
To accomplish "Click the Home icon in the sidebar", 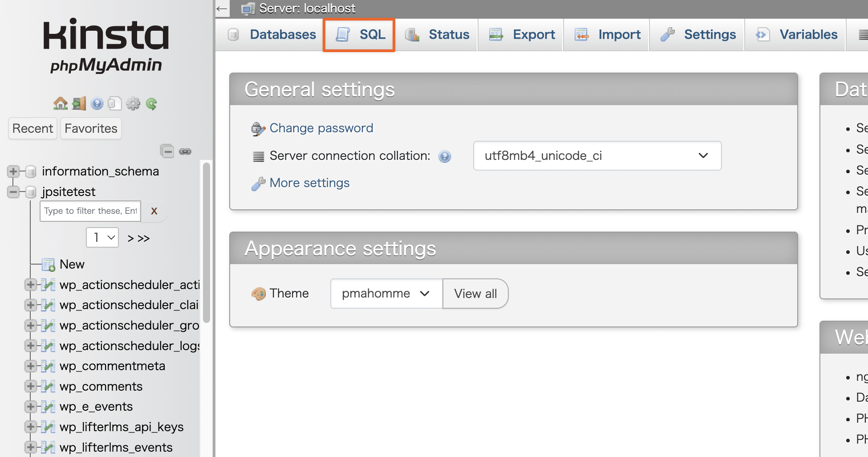I will [x=60, y=104].
